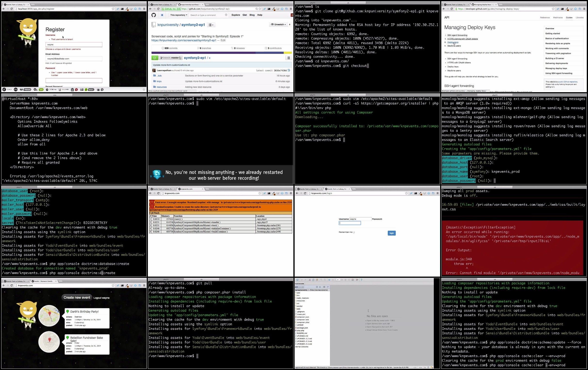Open the Unwatch dropdown on GitHub

click(278, 25)
